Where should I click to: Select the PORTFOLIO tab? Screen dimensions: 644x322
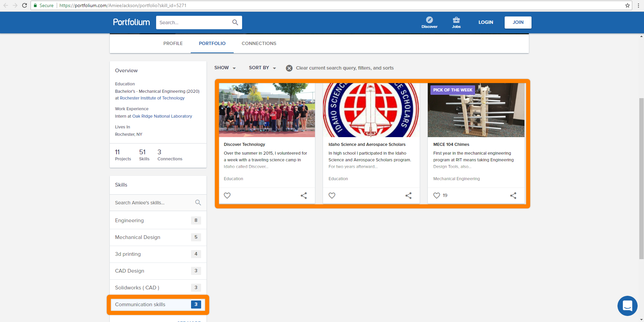pos(212,43)
